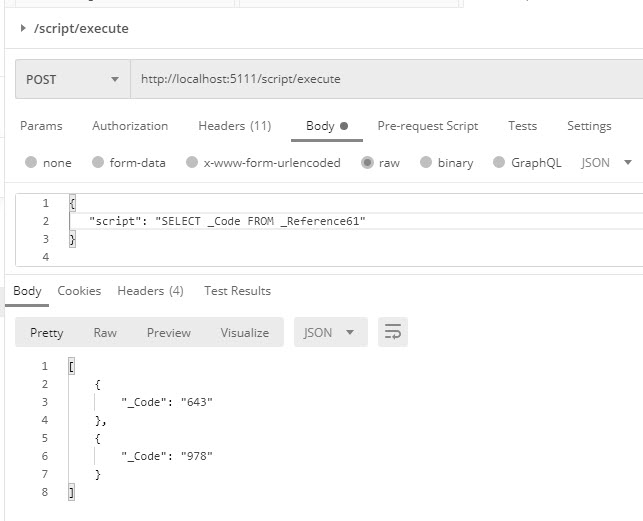643x521 pixels.
Task: Switch response view to Raw
Action: pos(105,333)
